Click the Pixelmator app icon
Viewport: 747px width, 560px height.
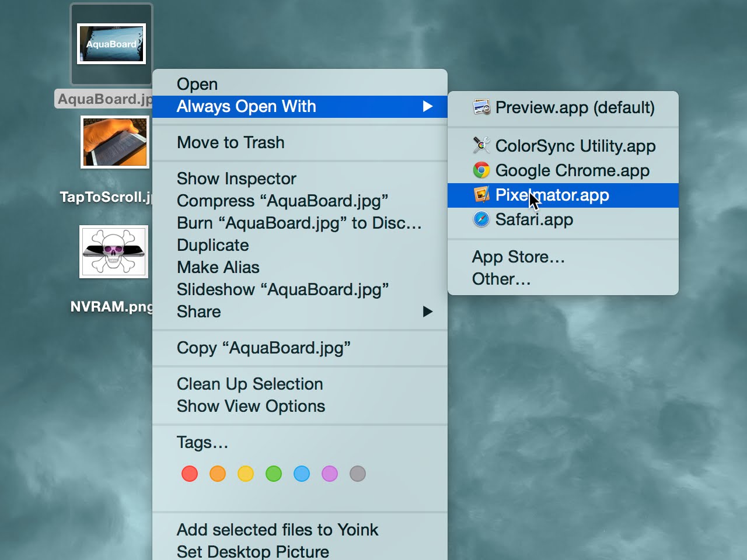tap(481, 195)
